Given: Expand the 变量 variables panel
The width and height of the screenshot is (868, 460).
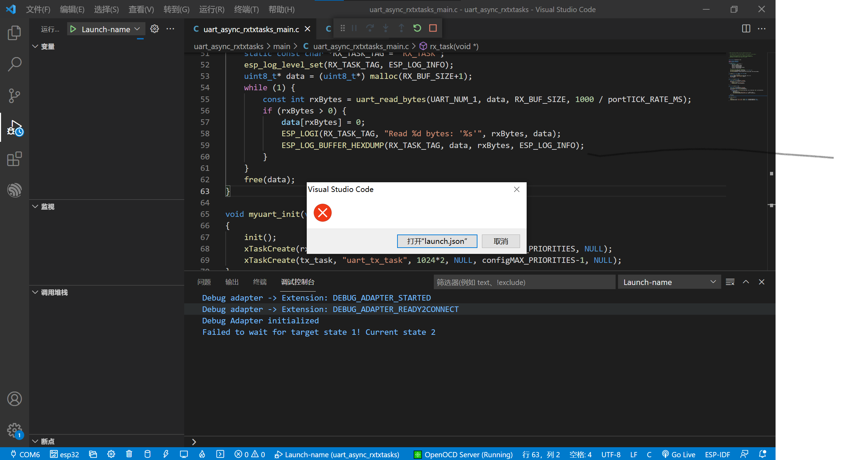Looking at the screenshot, I should point(36,46).
